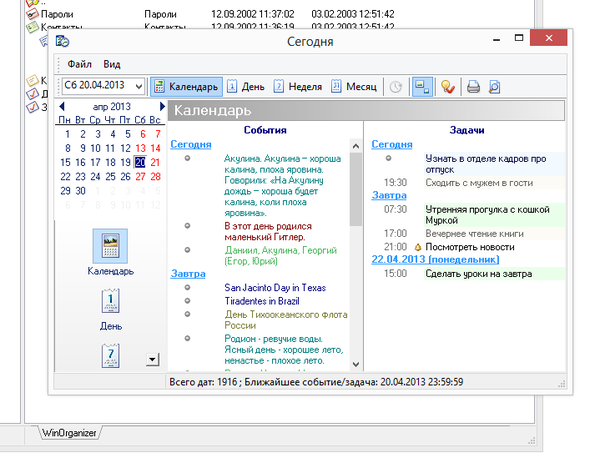The width and height of the screenshot is (600, 468).
Task: Click Сегодня link under Задачи
Action: [392, 144]
